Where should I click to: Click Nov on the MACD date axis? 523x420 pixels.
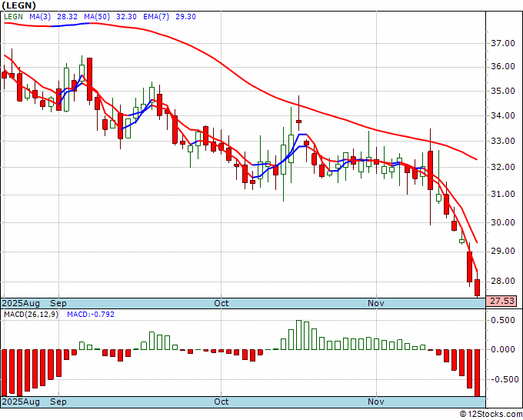[x=376, y=402]
